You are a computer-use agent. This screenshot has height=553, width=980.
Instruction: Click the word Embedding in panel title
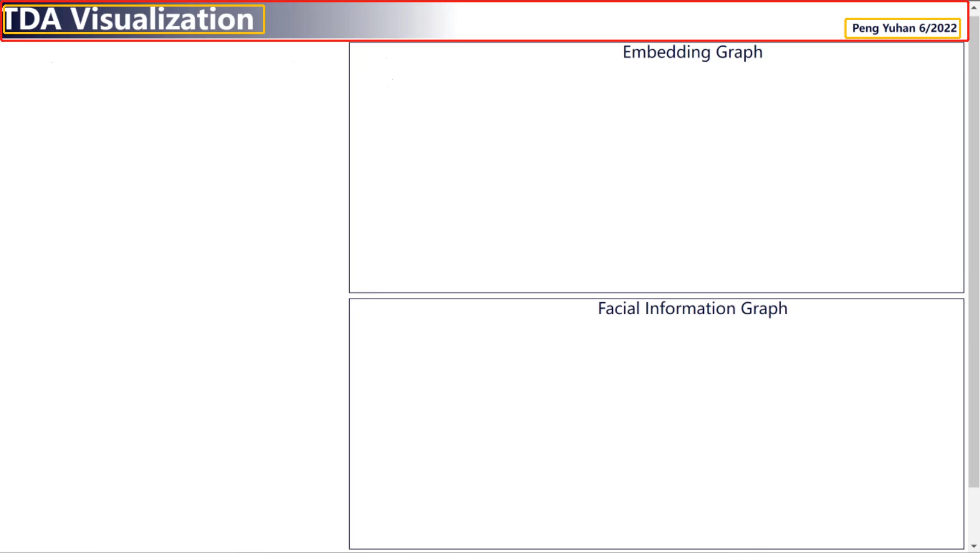point(667,52)
